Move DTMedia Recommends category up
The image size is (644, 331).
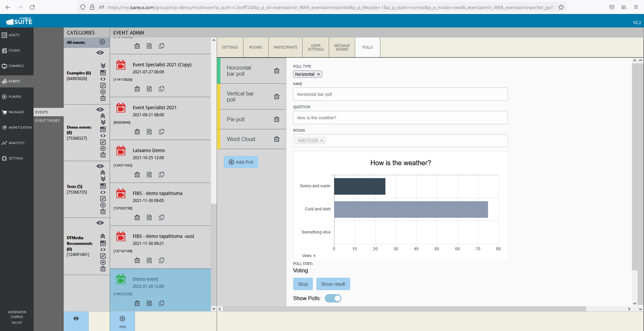pos(103,236)
